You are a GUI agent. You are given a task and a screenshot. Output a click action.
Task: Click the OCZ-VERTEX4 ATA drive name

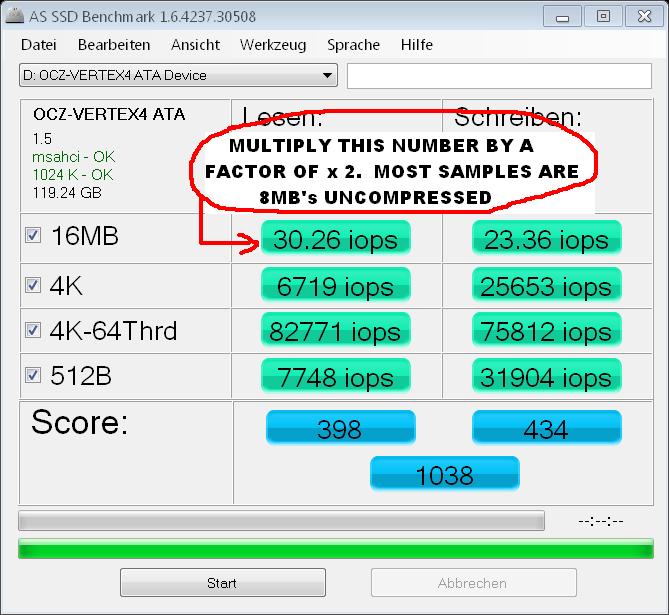coord(109,114)
